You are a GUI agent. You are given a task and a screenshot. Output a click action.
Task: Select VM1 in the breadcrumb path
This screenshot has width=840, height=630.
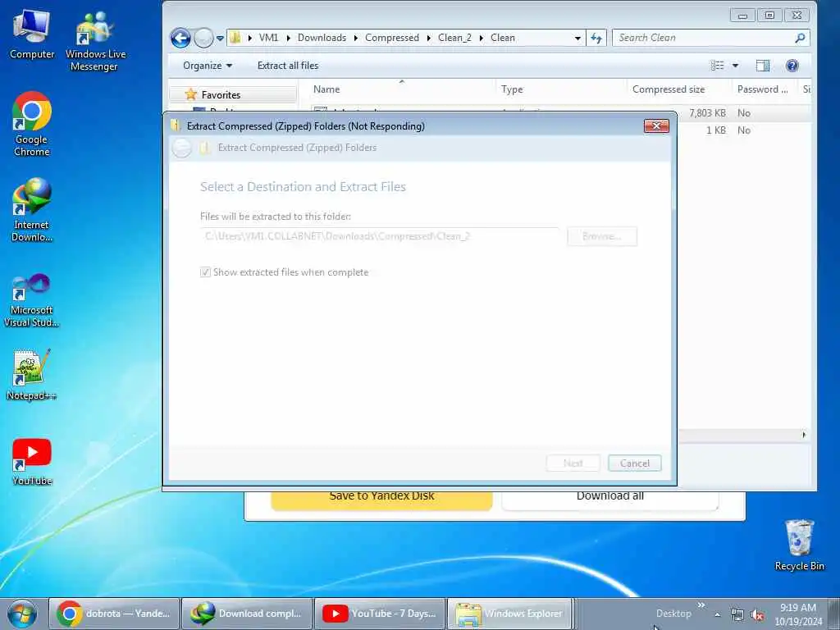268,38
